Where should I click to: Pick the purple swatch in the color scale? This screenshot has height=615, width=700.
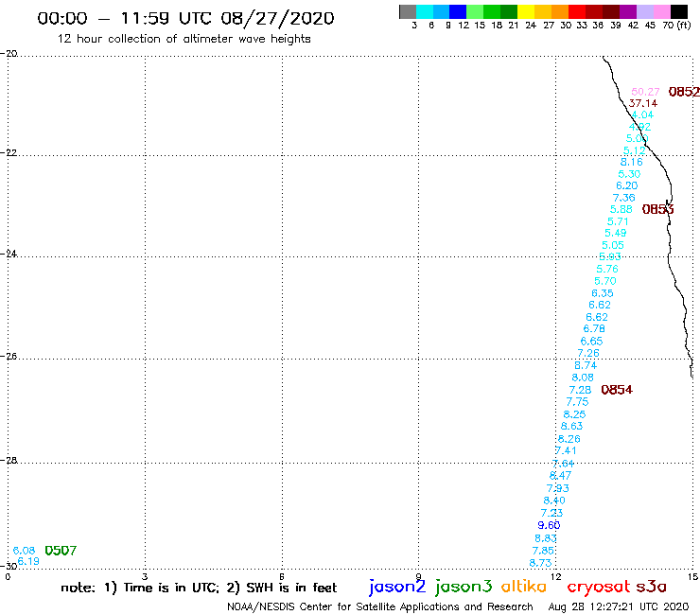click(628, 11)
